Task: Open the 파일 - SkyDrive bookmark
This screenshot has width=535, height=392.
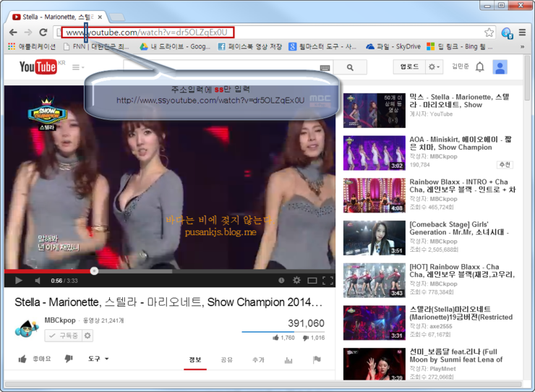Action: coord(393,46)
